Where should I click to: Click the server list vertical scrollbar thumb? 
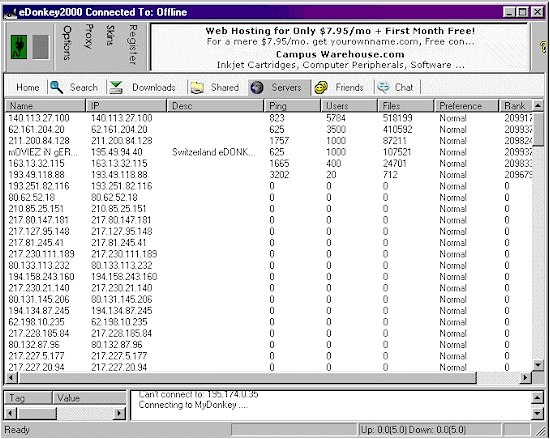tap(538, 130)
